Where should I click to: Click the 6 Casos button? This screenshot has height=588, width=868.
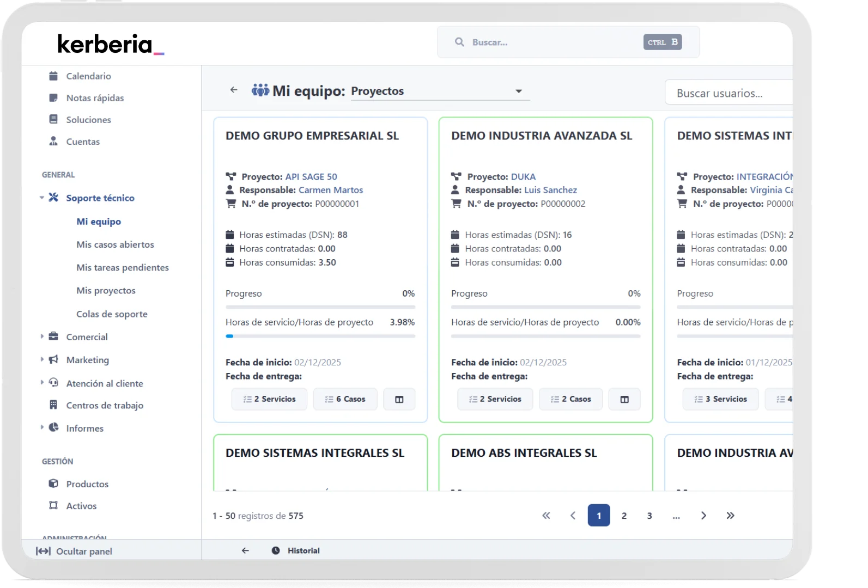[x=345, y=399]
